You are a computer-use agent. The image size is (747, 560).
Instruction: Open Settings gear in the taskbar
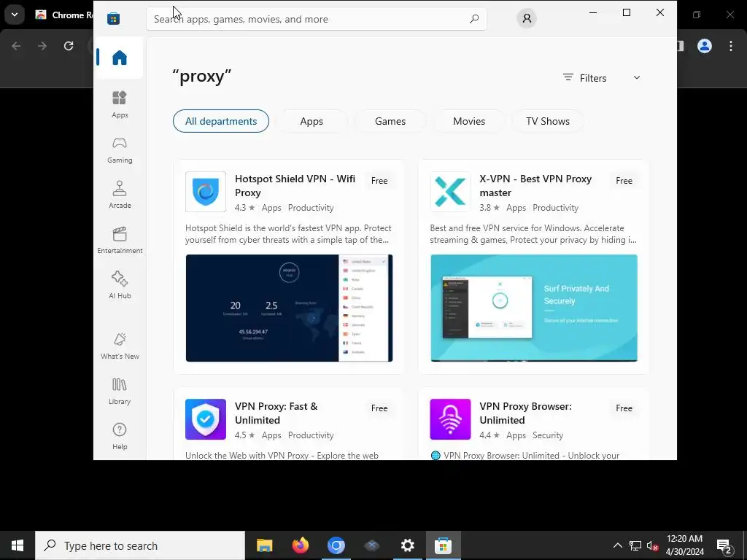pyautogui.click(x=407, y=545)
